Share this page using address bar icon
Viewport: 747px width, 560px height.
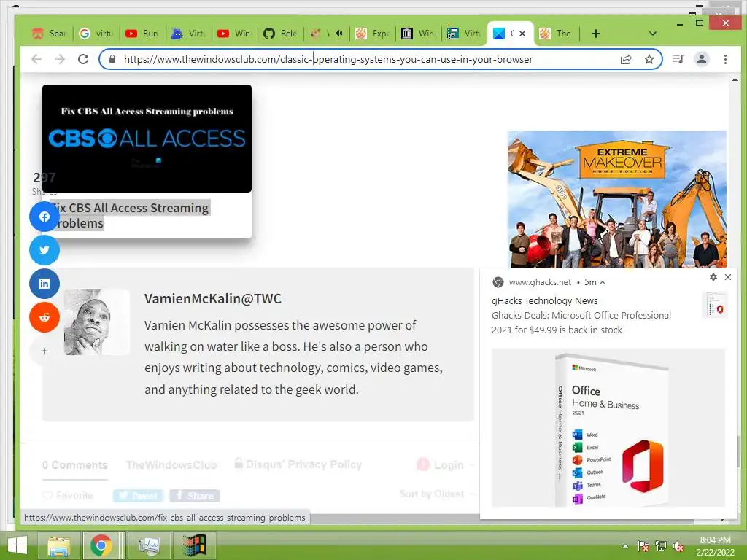(625, 59)
